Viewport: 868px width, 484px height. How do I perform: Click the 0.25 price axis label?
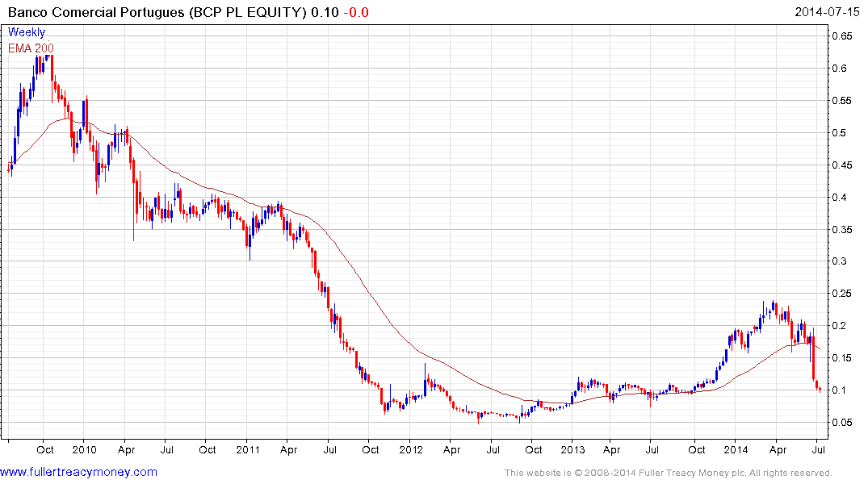tap(842, 293)
